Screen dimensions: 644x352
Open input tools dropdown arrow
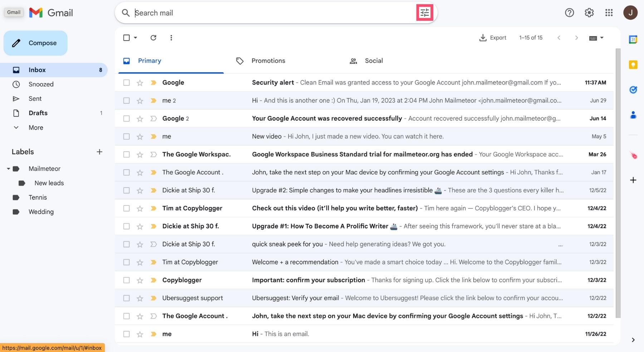coord(602,38)
